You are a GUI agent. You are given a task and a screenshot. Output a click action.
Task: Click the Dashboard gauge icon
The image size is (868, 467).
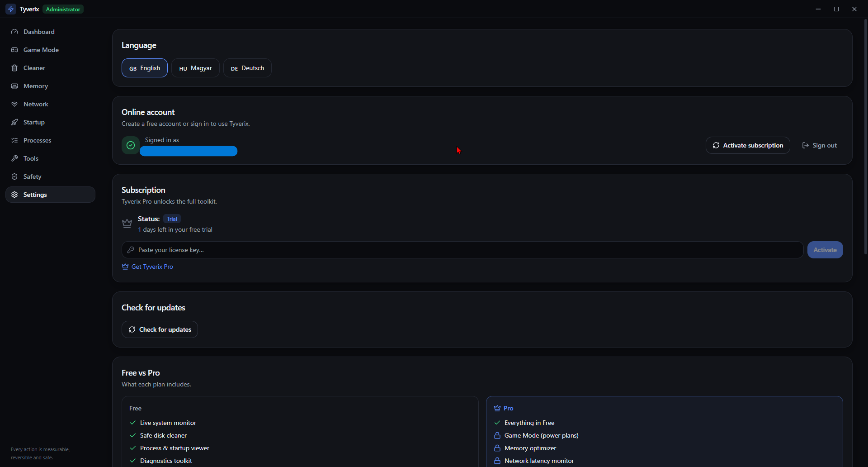coord(14,32)
